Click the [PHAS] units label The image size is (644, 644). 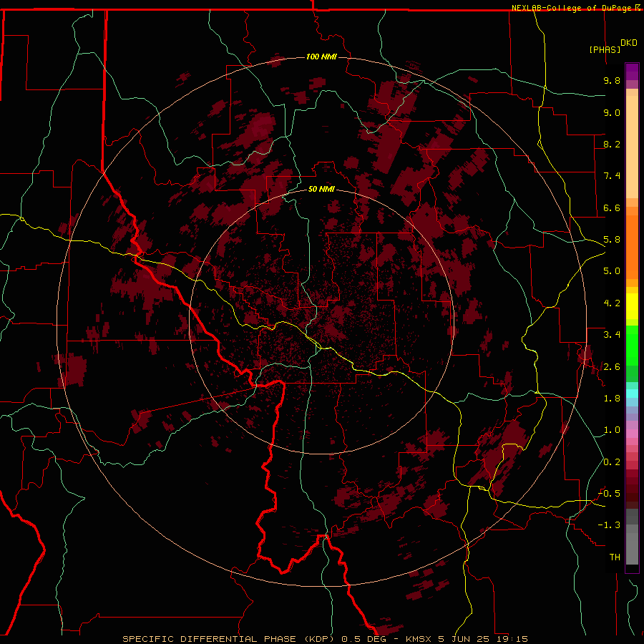[x=605, y=50]
